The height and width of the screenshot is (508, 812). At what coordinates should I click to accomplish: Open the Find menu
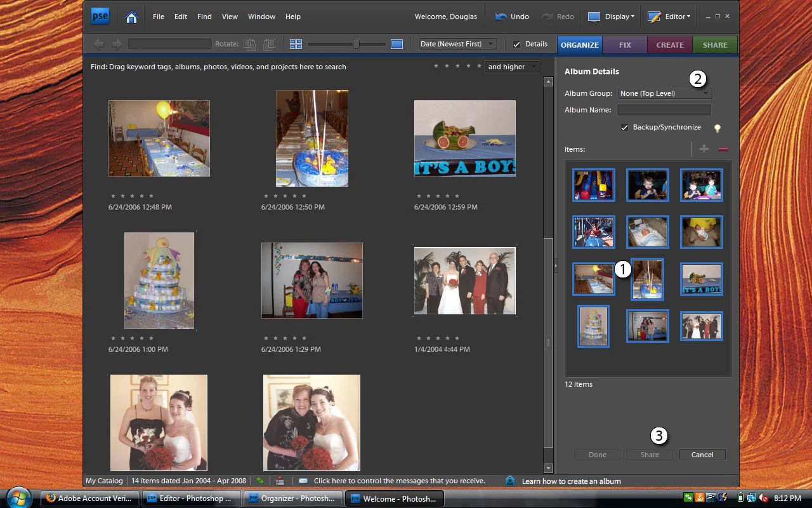(x=204, y=17)
